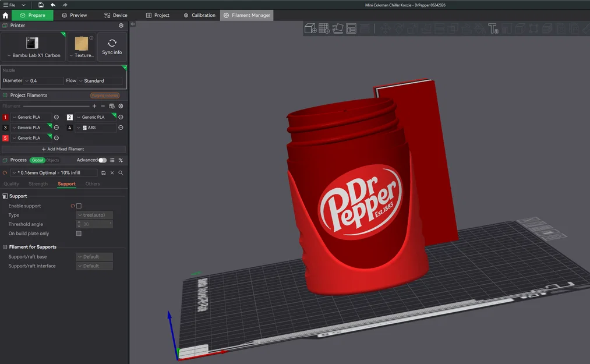Click the Auto orient toolbar icon
The height and width of the screenshot is (364, 590).
pos(338,28)
